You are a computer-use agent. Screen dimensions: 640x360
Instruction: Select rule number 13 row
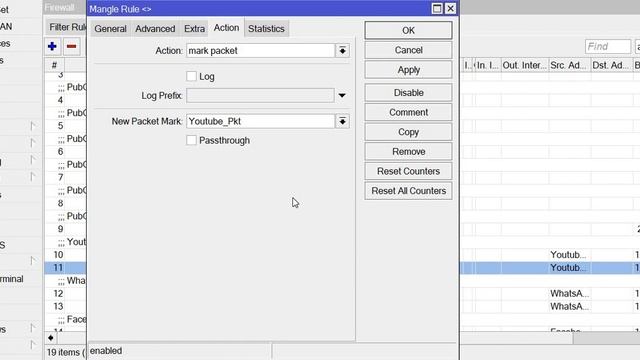pyautogui.click(x=65, y=306)
